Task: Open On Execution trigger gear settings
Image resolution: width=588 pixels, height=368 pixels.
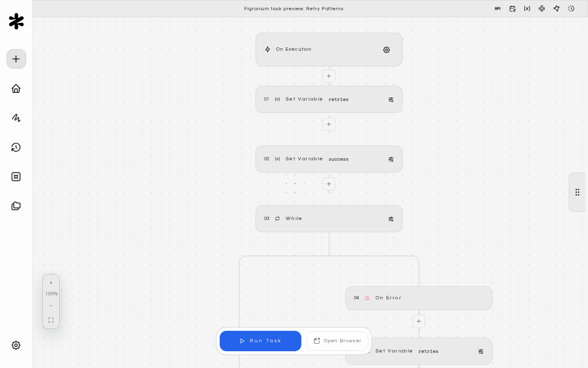Action: click(386, 50)
